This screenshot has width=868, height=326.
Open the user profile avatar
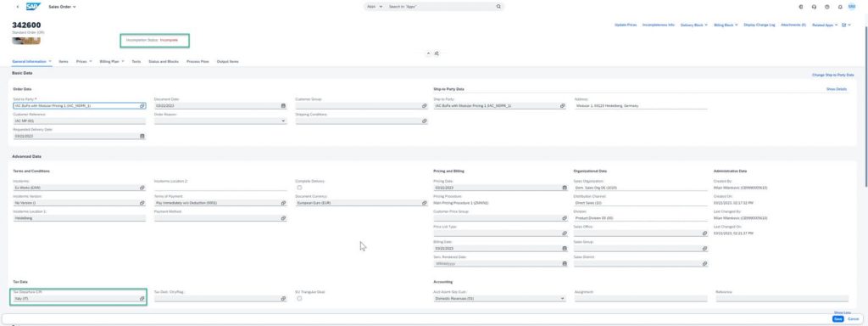pyautogui.click(x=852, y=7)
